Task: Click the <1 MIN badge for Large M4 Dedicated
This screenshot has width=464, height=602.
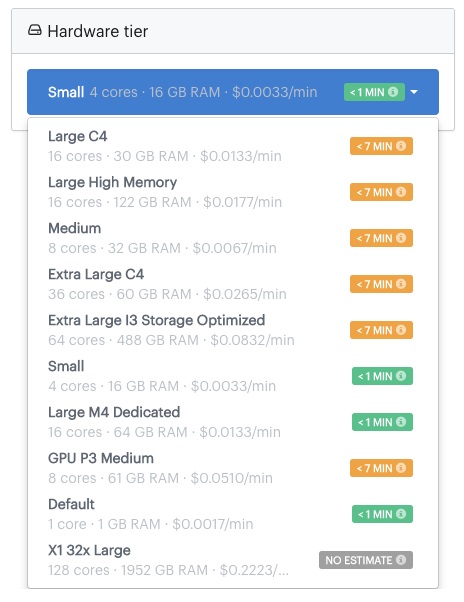Action: (x=382, y=422)
